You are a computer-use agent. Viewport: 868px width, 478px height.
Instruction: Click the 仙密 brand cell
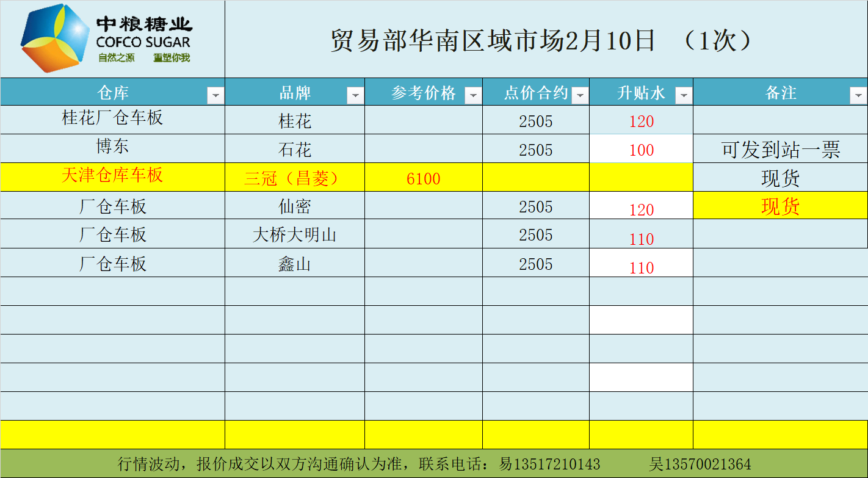pyautogui.click(x=294, y=206)
